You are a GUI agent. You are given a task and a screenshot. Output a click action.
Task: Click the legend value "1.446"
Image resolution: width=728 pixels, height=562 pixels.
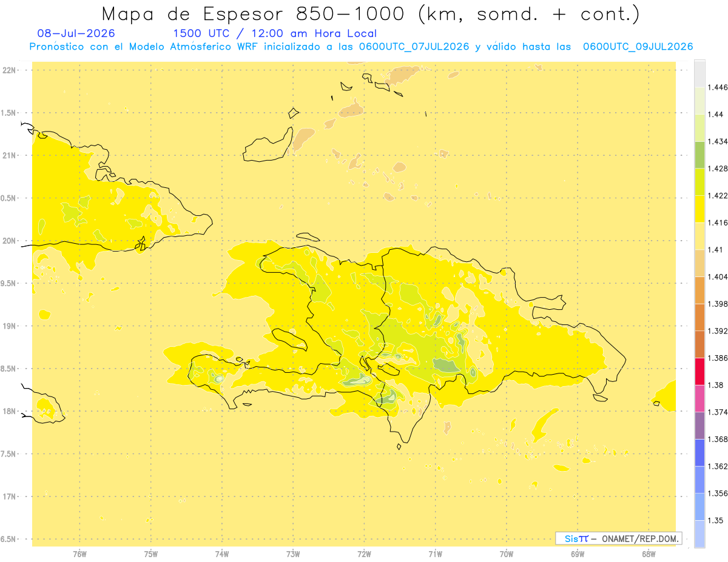click(718, 87)
